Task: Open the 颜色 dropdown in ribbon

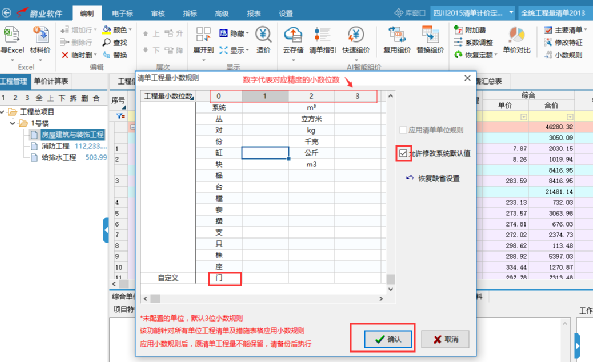Action: point(117,30)
